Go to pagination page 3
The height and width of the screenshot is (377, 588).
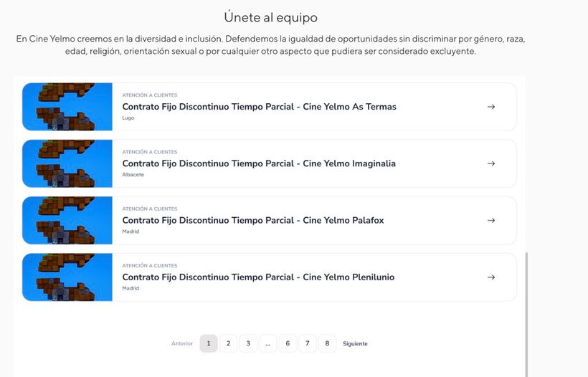pyautogui.click(x=248, y=343)
